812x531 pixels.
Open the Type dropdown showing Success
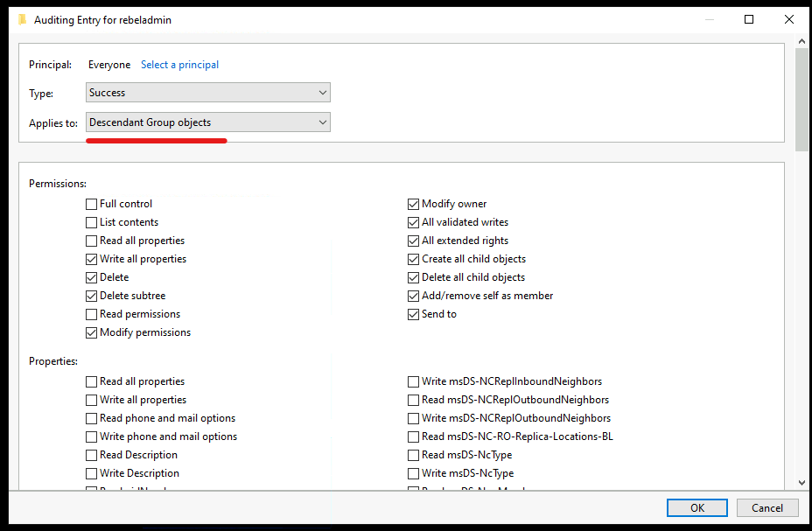208,93
